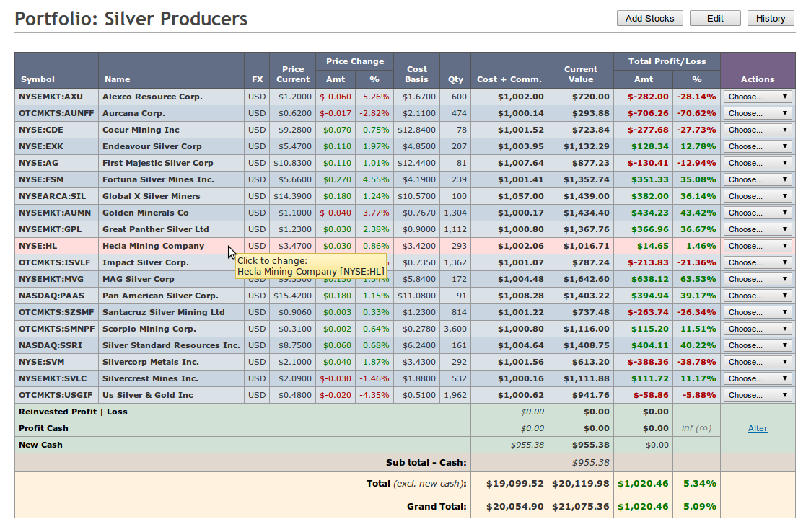Follow the Alter cash link
This screenshot has width=811, height=532.
[x=757, y=428]
